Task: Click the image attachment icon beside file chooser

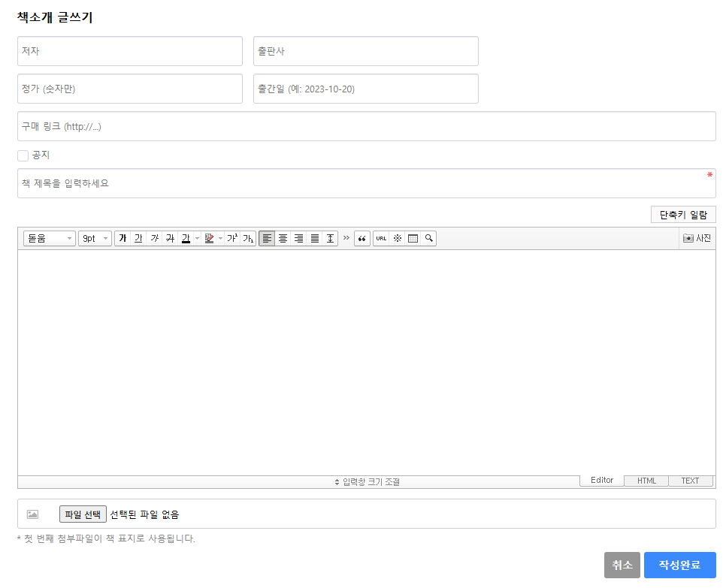Action: click(x=33, y=514)
